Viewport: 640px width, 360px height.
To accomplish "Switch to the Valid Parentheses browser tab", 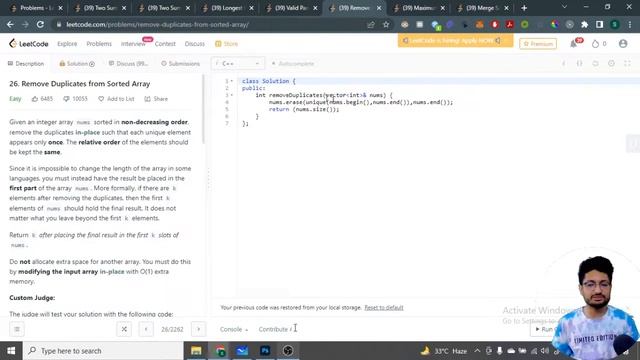I will (291, 8).
